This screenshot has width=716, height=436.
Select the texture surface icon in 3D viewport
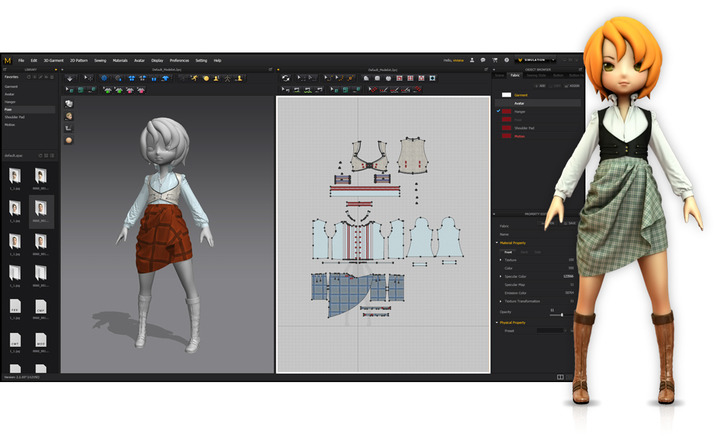(x=69, y=103)
